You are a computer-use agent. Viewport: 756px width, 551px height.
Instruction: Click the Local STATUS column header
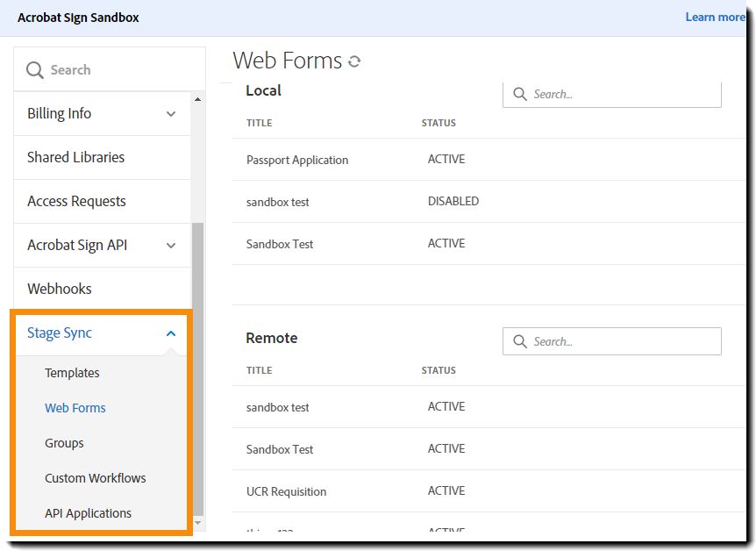pyautogui.click(x=439, y=123)
